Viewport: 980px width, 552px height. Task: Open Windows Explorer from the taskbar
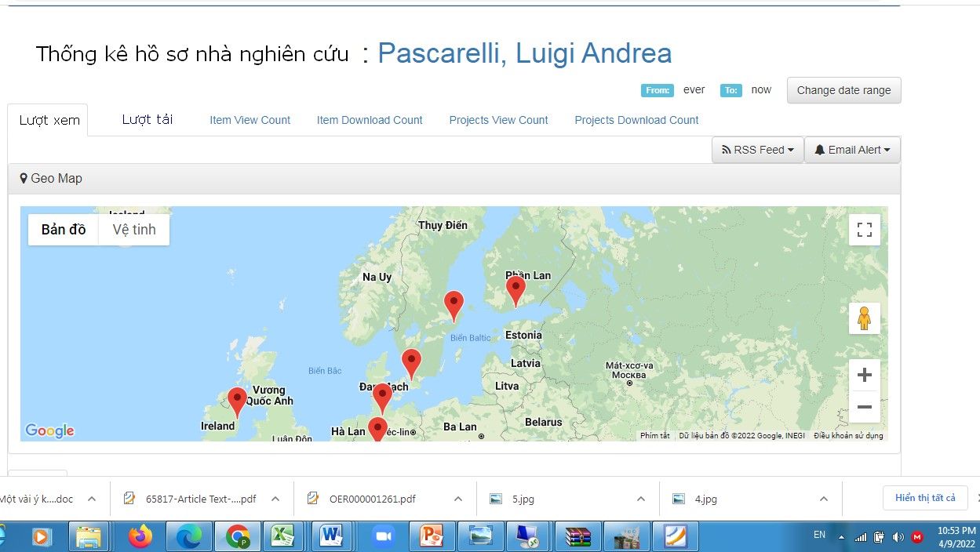point(89,536)
